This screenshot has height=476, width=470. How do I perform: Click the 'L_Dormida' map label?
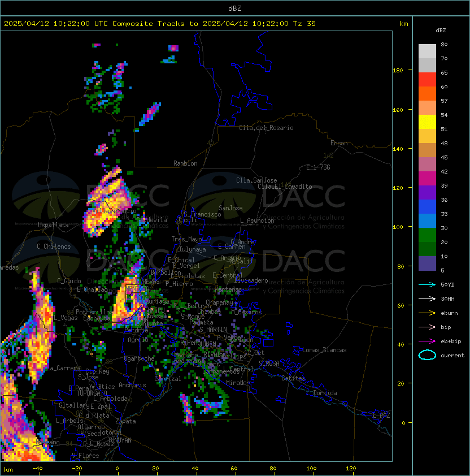point(321,393)
